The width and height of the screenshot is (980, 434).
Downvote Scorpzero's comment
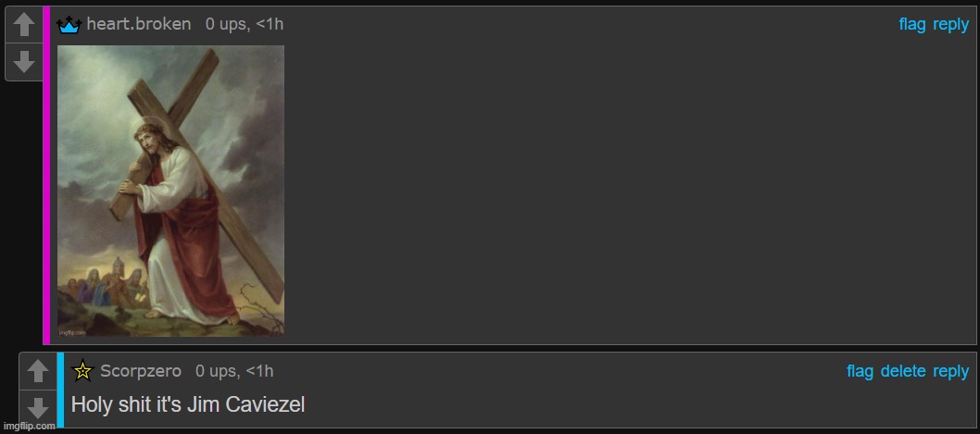coord(37,408)
